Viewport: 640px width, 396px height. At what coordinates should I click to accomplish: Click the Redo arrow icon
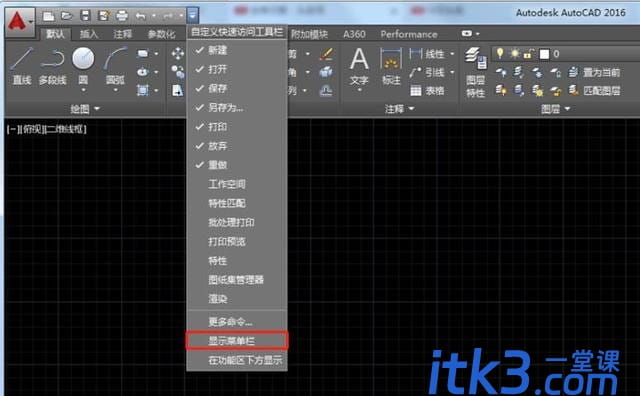(x=168, y=16)
